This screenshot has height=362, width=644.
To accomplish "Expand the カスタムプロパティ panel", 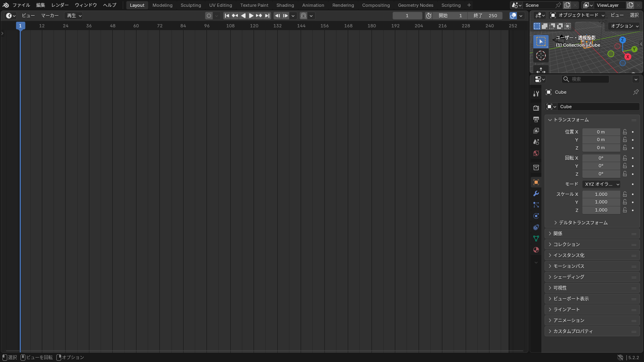I will pos(592,331).
